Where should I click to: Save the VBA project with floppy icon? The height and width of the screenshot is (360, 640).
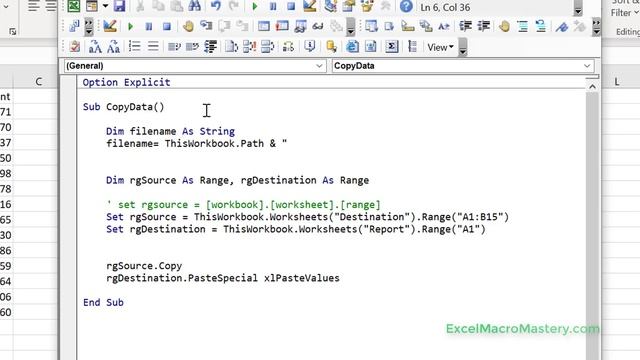tap(119, 6)
